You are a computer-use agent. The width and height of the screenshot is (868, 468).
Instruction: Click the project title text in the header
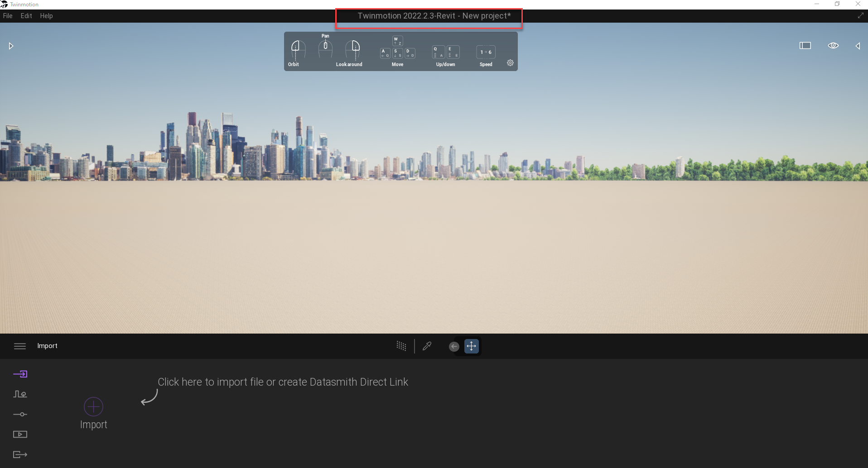click(434, 16)
